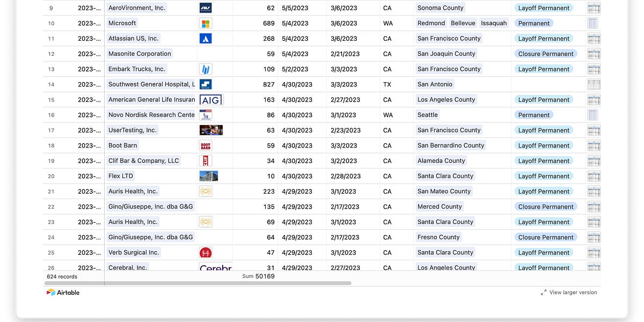Screen dimensions: 644x322
Task: Select the Layoff Permanent chip for AeroVironment
Action: click(x=544, y=8)
